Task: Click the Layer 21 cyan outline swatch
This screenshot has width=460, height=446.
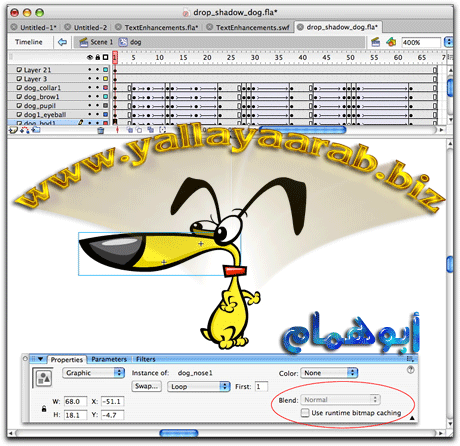Action: (105, 70)
